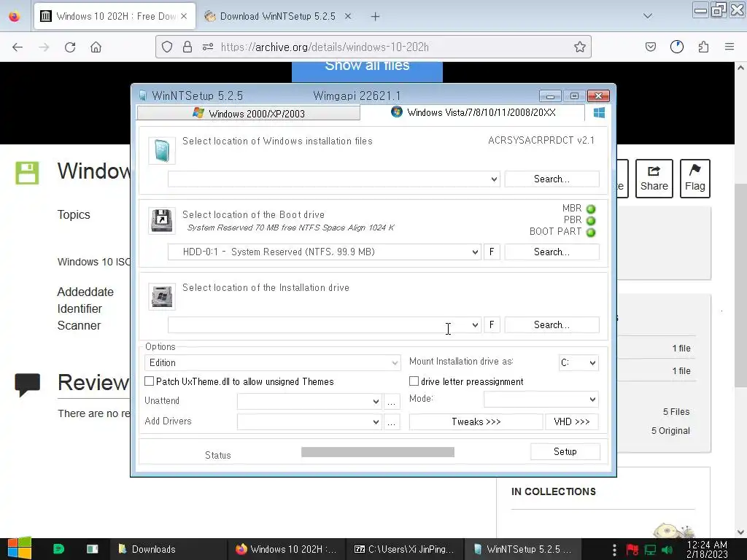Go back in Firefox browser
This screenshot has width=747, height=560.
[x=18, y=47]
